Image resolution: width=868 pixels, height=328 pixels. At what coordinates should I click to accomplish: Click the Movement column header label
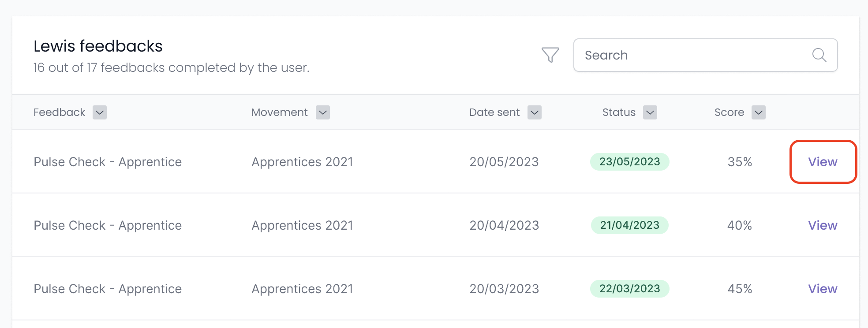tap(280, 112)
